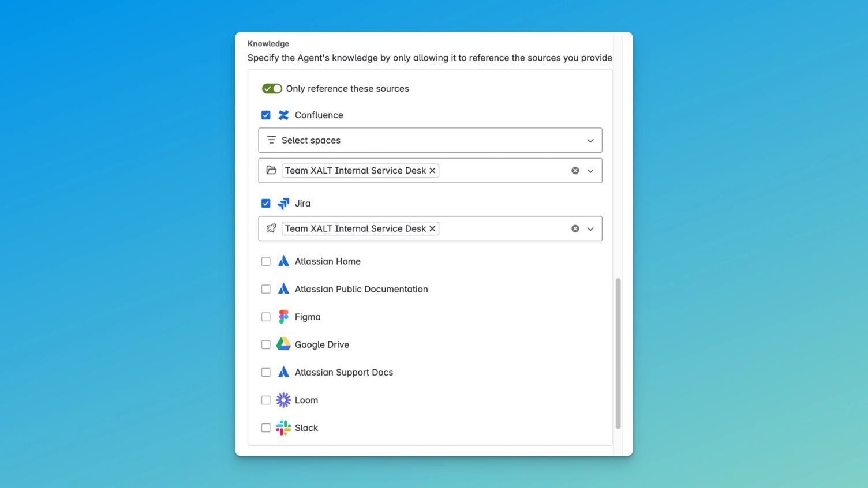Viewport: 868px width, 488px height.
Task: Select the Loom checkbox
Action: (265, 400)
